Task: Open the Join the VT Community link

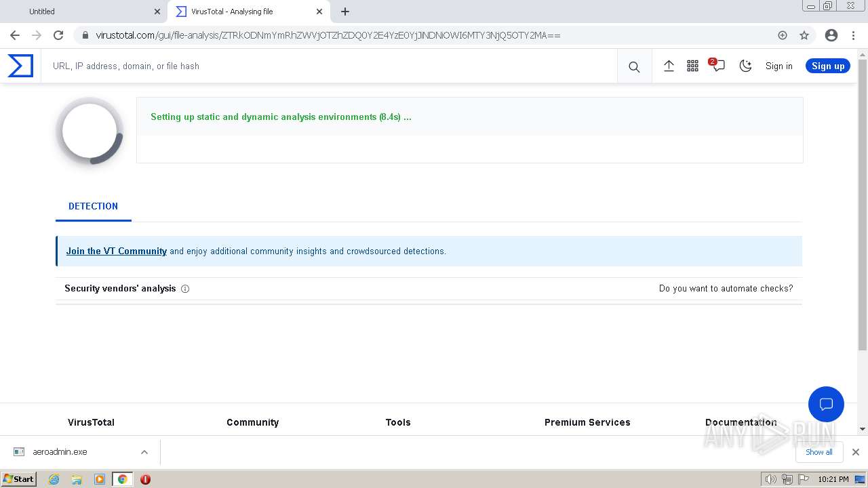Action: pos(116,251)
